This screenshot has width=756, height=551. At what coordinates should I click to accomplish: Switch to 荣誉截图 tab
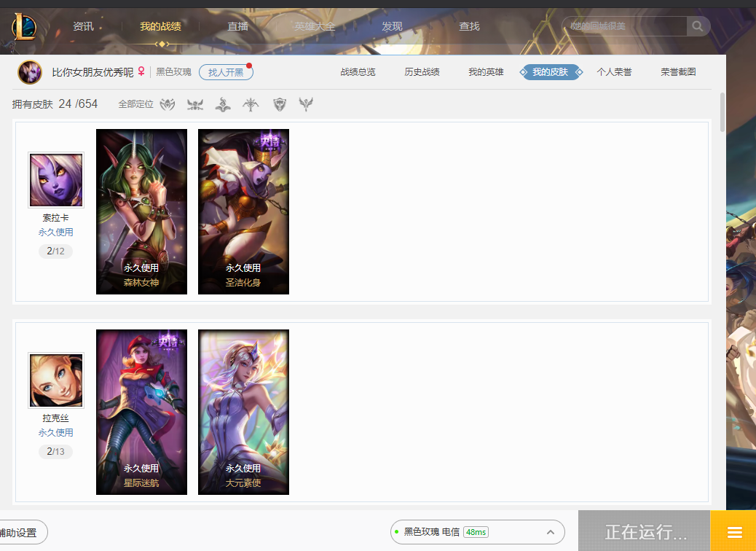click(678, 72)
